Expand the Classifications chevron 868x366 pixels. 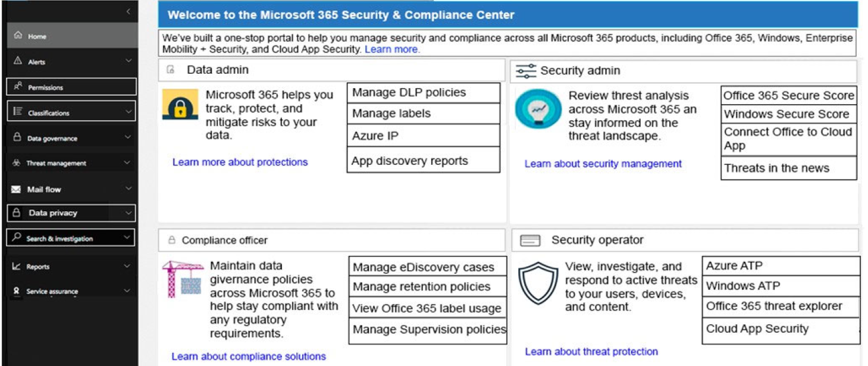point(129,111)
